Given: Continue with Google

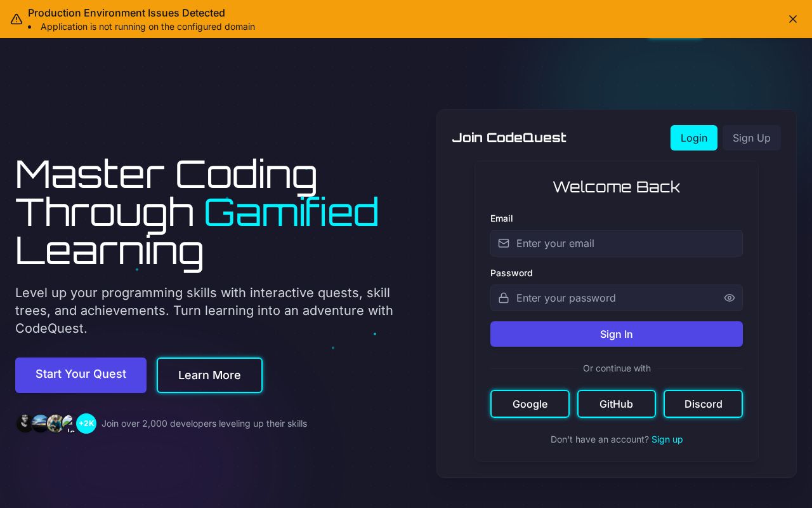Looking at the screenshot, I should click(x=530, y=404).
